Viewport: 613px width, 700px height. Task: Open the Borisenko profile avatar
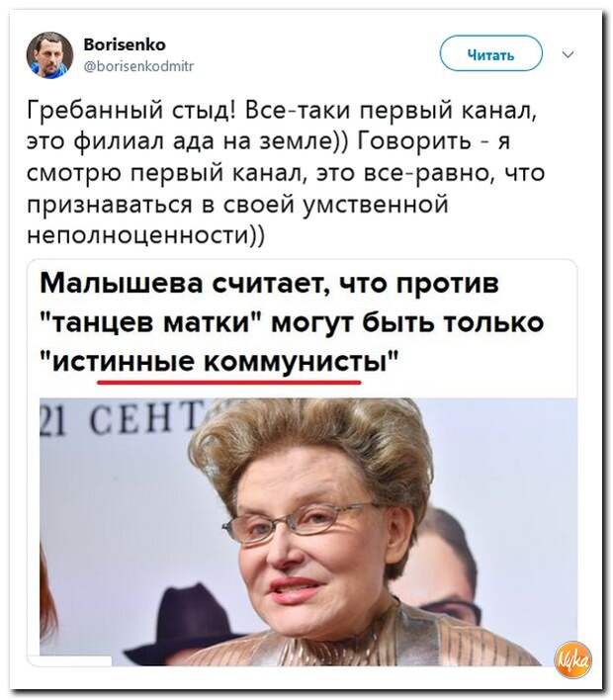coord(49,55)
